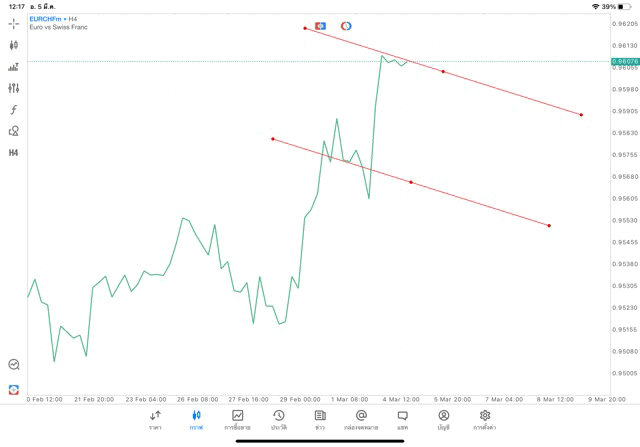The height and width of the screenshot is (447, 640).
Task: Tap the current price label 0.96076
Action: click(x=624, y=61)
